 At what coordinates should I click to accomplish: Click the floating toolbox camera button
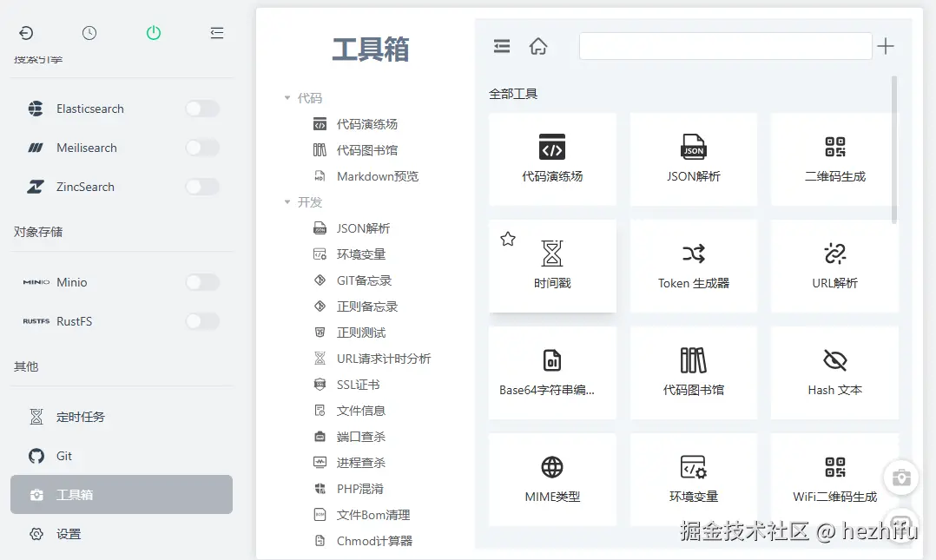click(900, 478)
